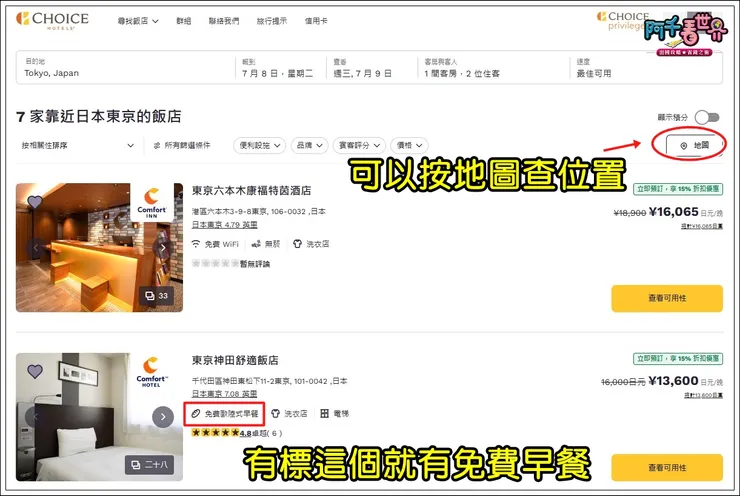Open the 群組 menu item
740x496 pixels.
[184, 21]
